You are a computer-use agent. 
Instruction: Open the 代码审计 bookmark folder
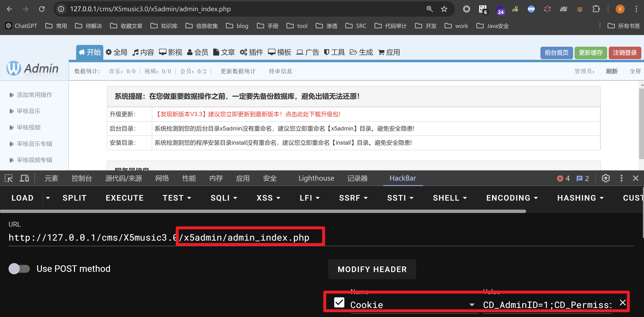390,26
